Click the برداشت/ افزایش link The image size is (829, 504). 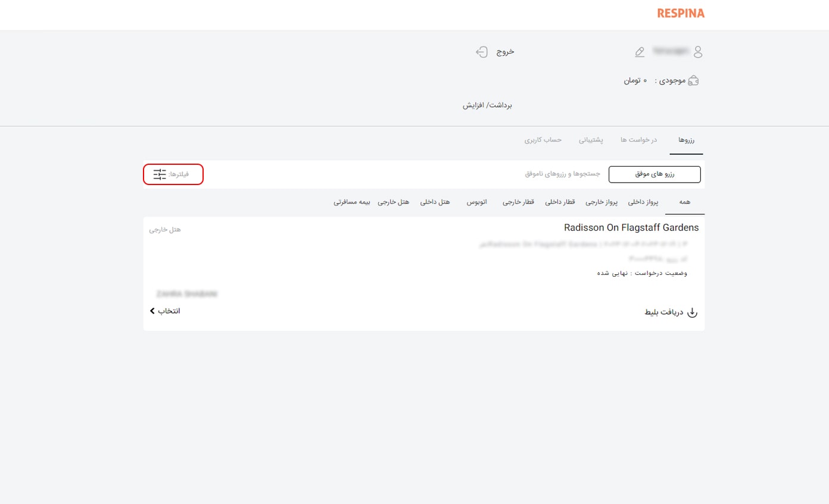click(487, 105)
